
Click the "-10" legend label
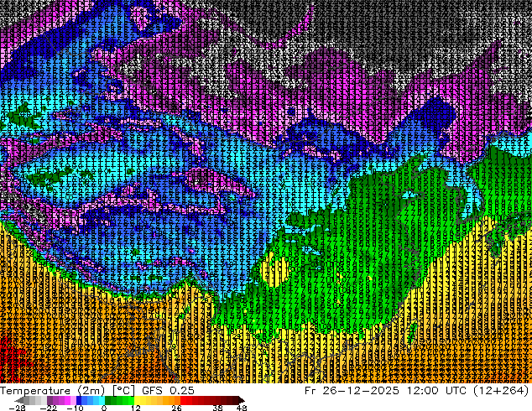(x=76, y=408)
